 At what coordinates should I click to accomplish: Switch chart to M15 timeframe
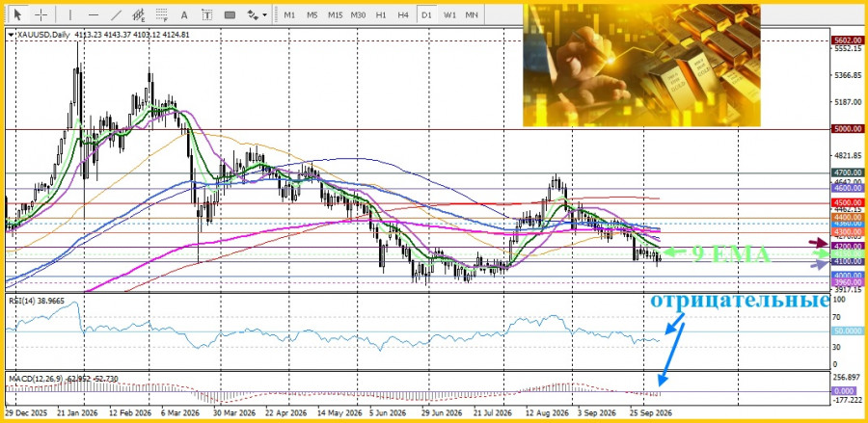[335, 14]
